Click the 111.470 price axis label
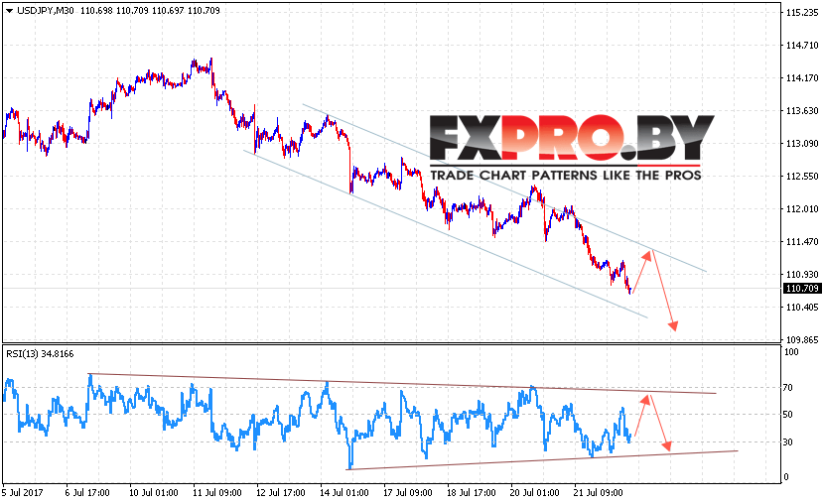Image resolution: width=823 pixels, height=504 pixels. click(x=802, y=242)
